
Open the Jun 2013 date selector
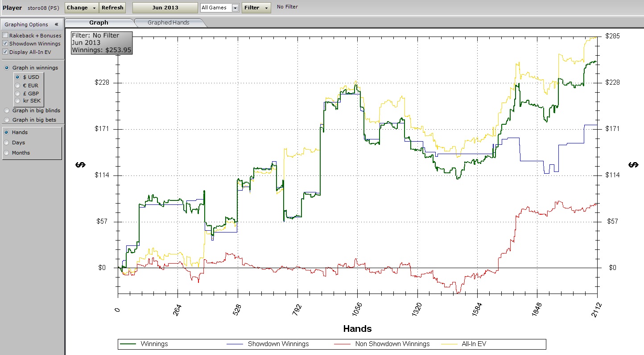coord(165,8)
